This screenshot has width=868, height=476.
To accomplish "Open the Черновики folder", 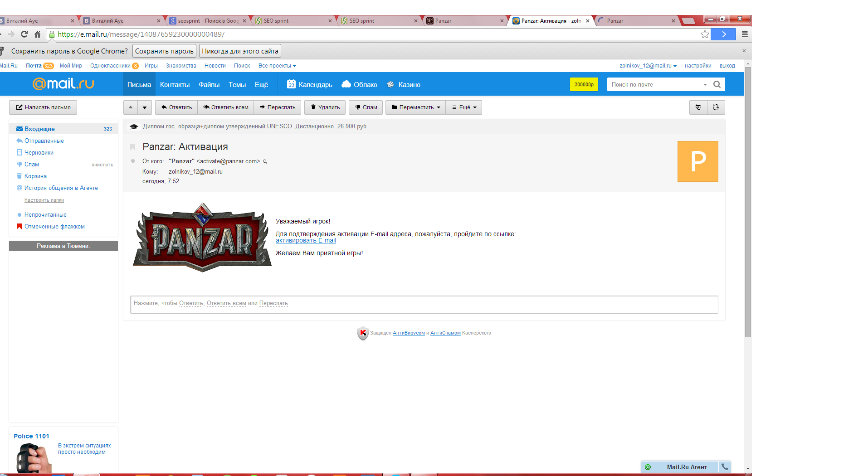I will pos(39,152).
